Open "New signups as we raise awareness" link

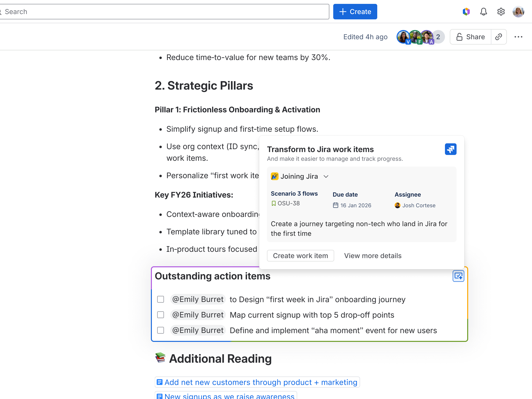[226, 396]
